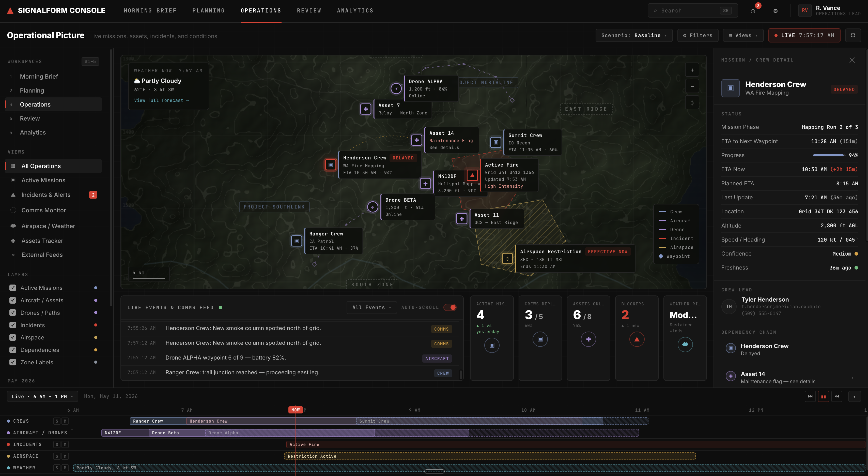Click the Filters button
Screen dimensions: 868x476
(697, 35)
